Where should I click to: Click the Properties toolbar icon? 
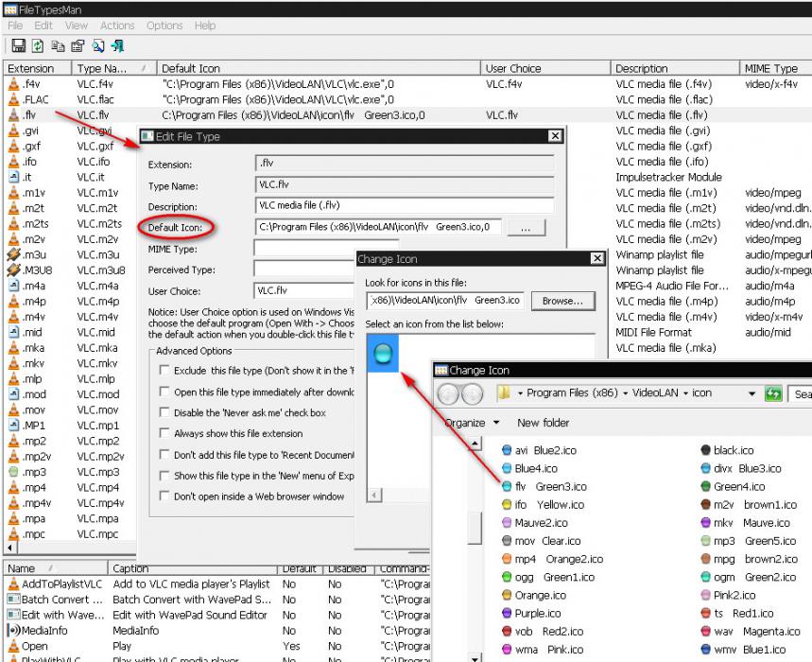point(78,45)
